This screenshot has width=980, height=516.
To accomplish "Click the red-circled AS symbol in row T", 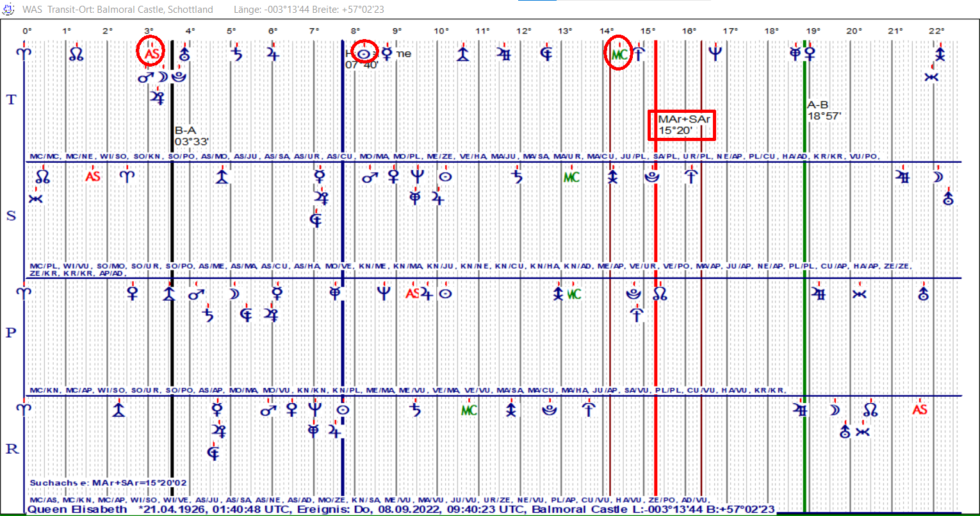I will pyautogui.click(x=151, y=54).
